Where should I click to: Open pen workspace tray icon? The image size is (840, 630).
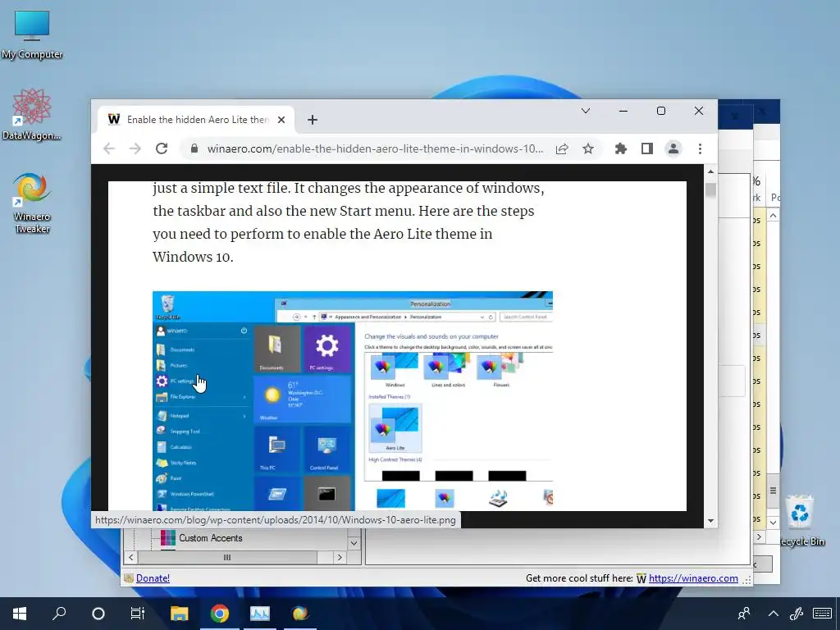tap(797, 614)
